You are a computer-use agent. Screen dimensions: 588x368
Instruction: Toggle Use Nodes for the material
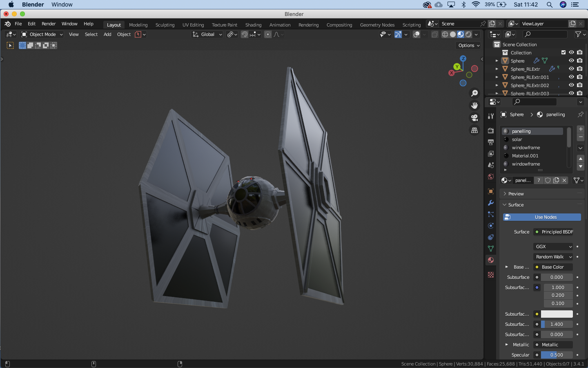coord(542,217)
